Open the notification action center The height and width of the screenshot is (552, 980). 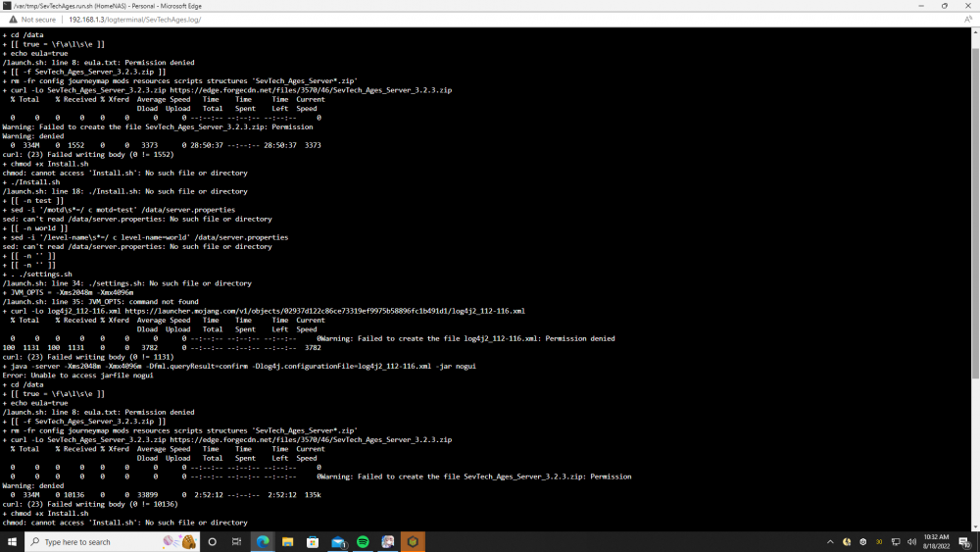(965, 542)
